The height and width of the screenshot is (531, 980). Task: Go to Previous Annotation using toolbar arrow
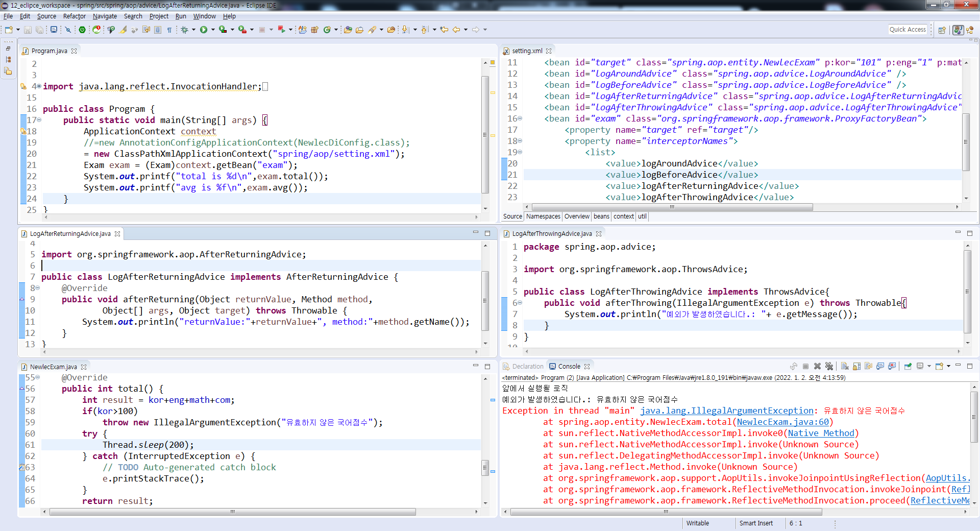click(x=425, y=30)
